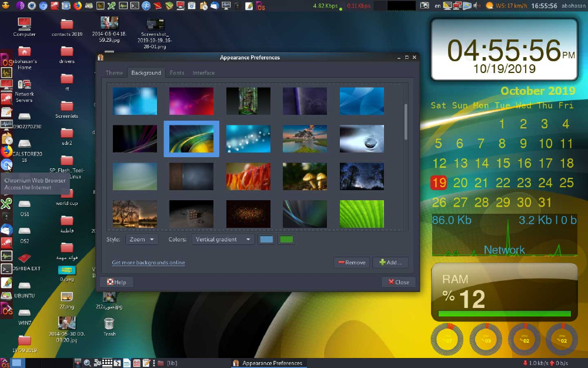
Task: Click the Chromium Web Browser icon in the left dock
Action: [6, 164]
